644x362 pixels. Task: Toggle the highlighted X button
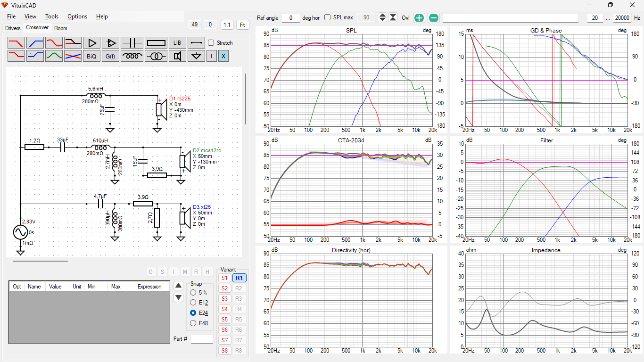[223, 56]
